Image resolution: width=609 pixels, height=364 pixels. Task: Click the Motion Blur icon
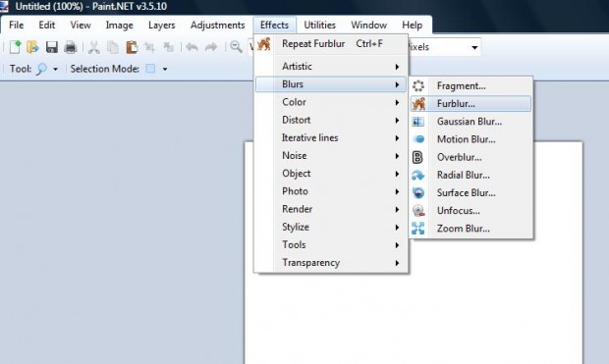click(x=418, y=139)
